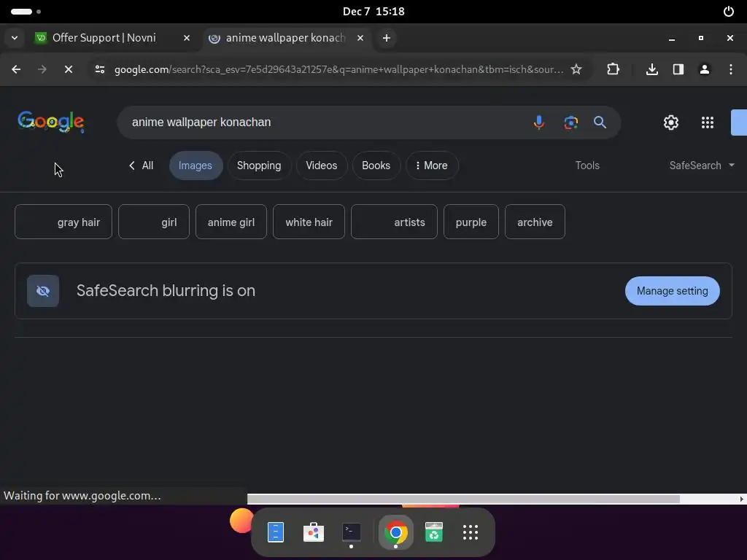Open the Files app in the dock
The image size is (747, 560).
tap(275, 532)
